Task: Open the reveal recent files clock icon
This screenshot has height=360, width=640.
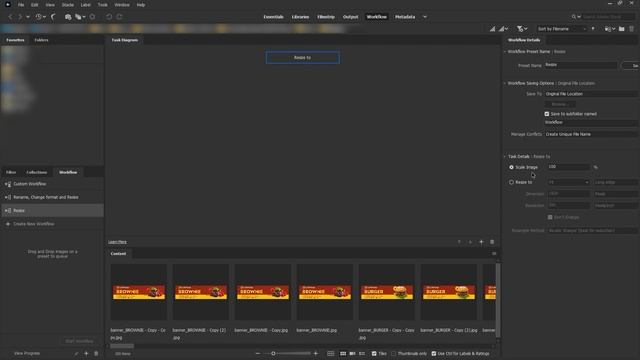Action: tap(39, 17)
